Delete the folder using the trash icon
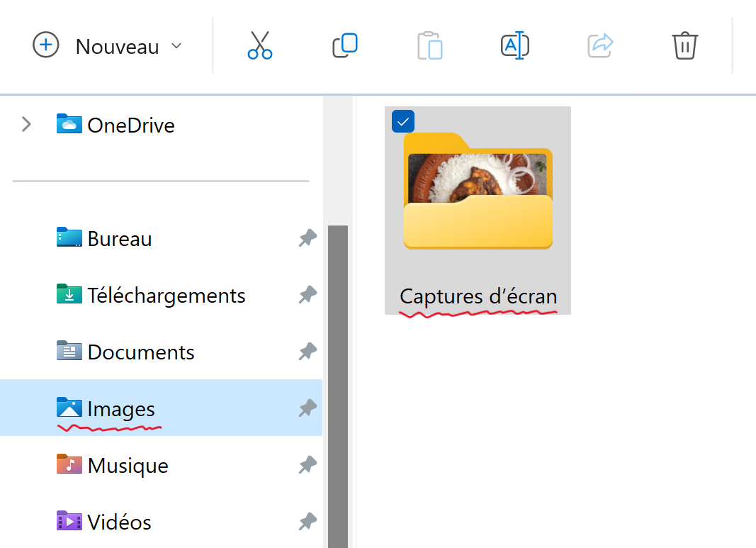Viewport: 756px width, 548px height. [684, 45]
